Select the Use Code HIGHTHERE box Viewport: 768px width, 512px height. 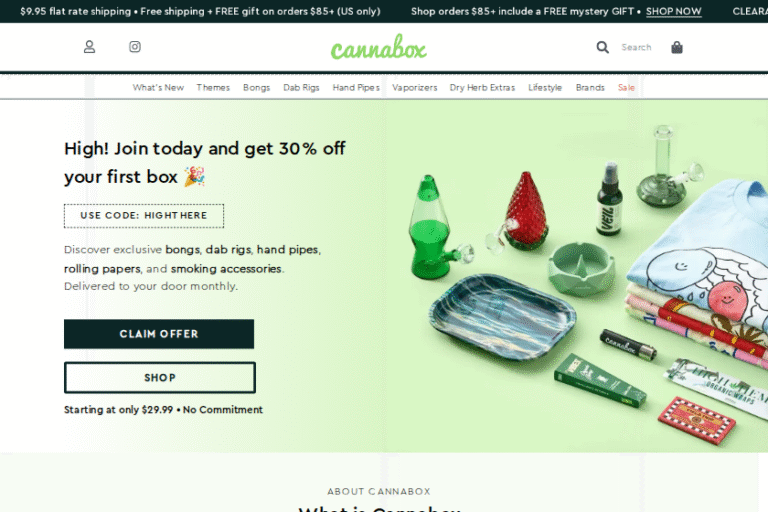pyautogui.click(x=144, y=216)
